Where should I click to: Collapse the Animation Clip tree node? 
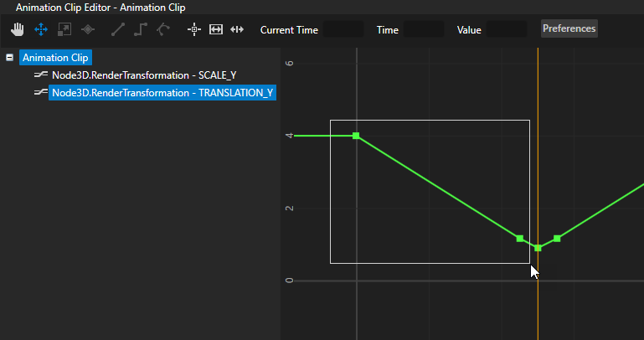9,58
